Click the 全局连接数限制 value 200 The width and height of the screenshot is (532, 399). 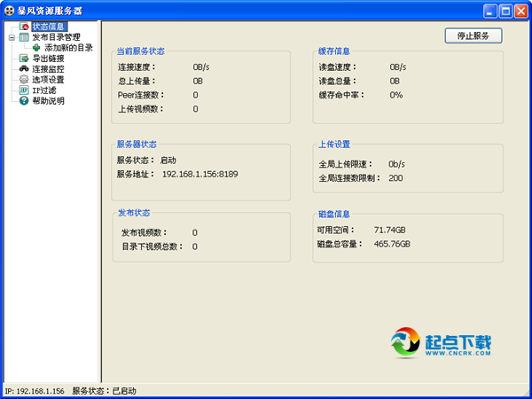pos(395,178)
